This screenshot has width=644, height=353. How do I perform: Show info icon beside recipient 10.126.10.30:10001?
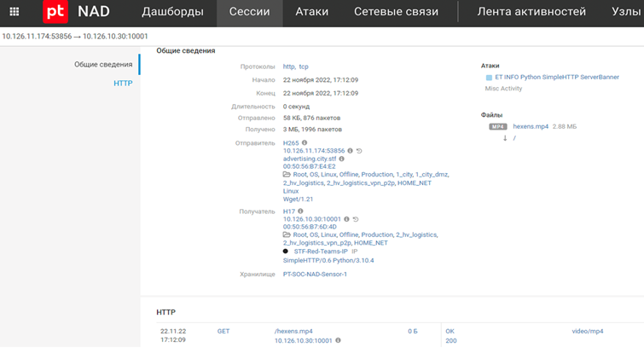point(346,219)
